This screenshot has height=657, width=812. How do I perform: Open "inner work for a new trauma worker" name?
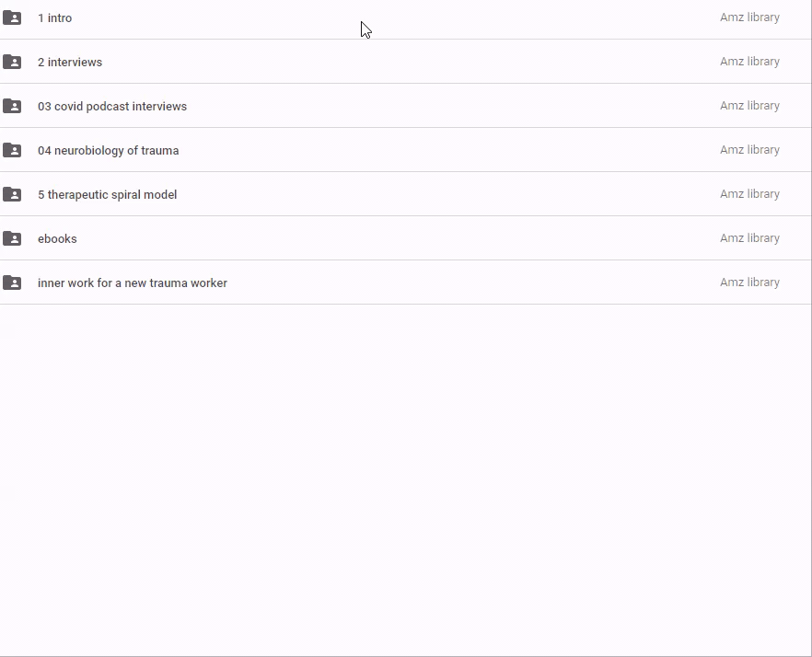[x=133, y=282]
